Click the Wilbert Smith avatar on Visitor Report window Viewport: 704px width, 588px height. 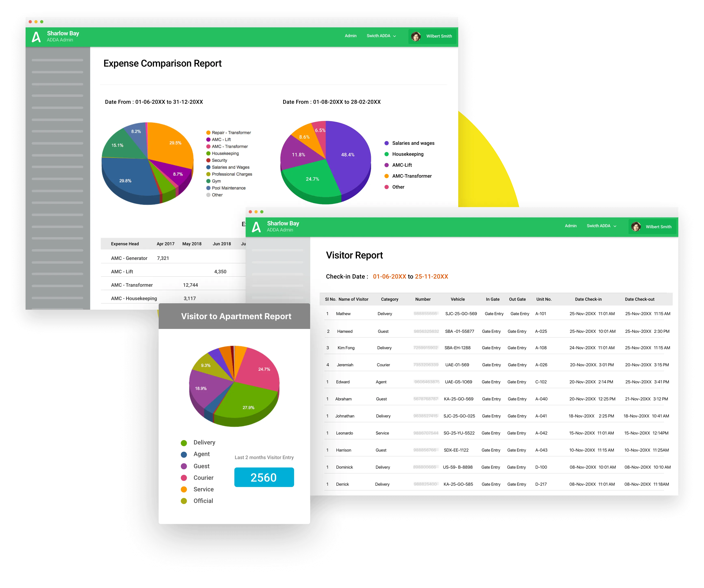636,226
